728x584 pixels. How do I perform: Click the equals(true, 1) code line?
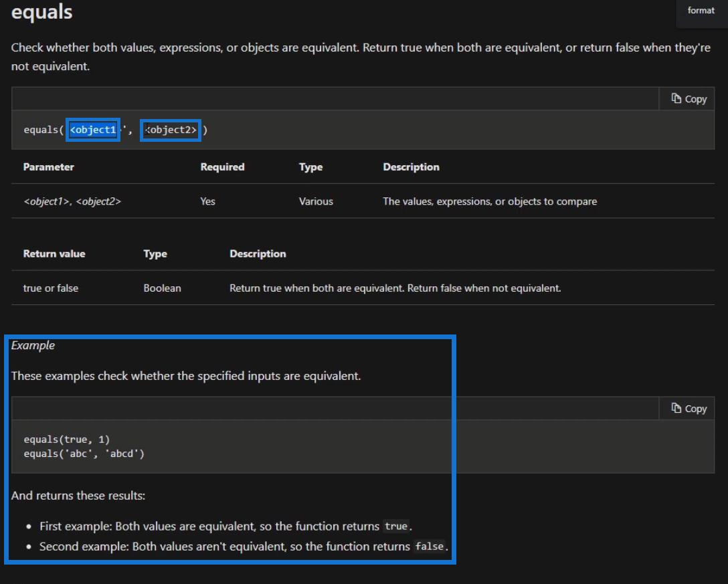click(x=66, y=440)
